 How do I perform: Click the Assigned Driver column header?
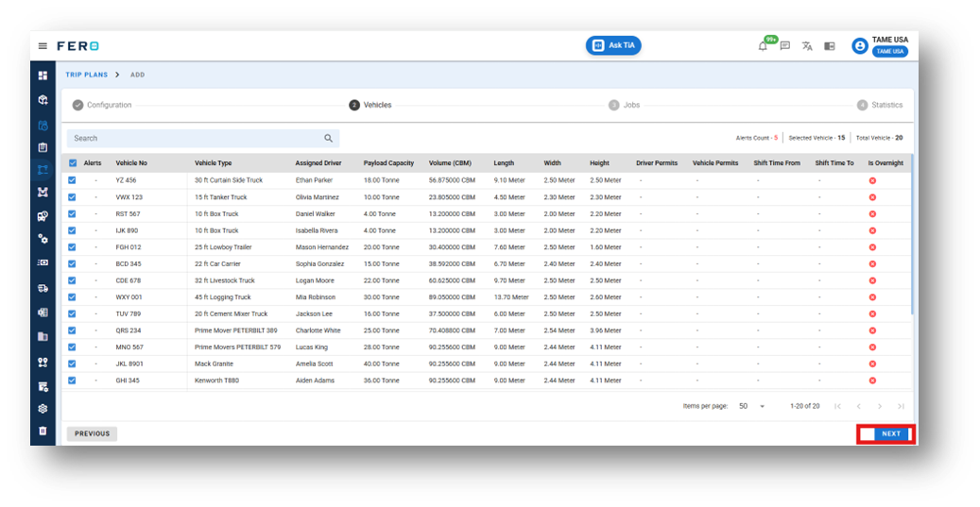tap(318, 163)
